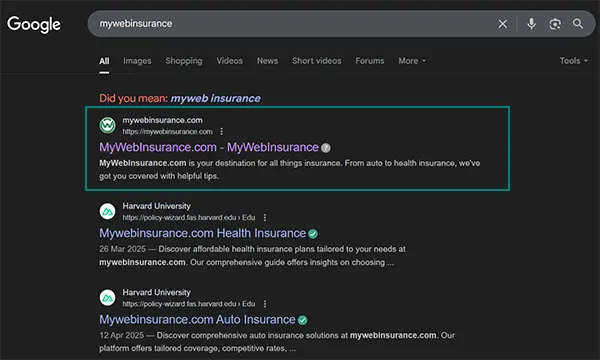This screenshot has height=360, width=600.
Task: Switch to the Videos tab
Action: tap(230, 61)
